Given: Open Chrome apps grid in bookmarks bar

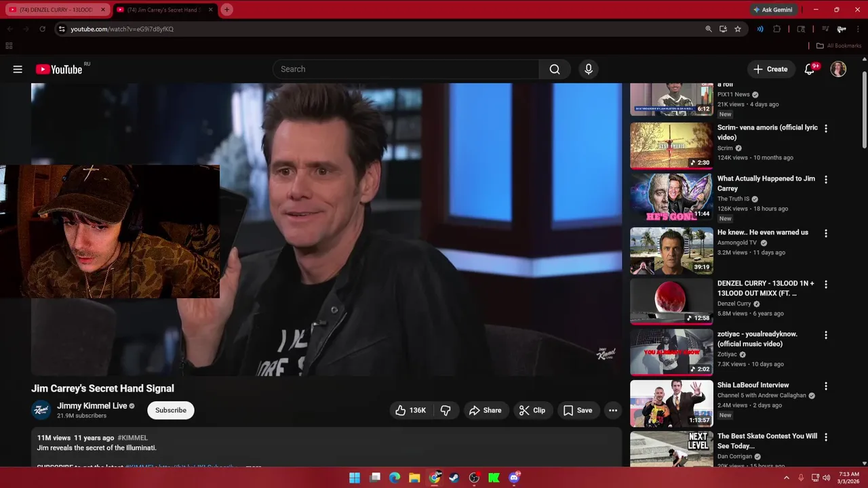Looking at the screenshot, I should pos(9,46).
